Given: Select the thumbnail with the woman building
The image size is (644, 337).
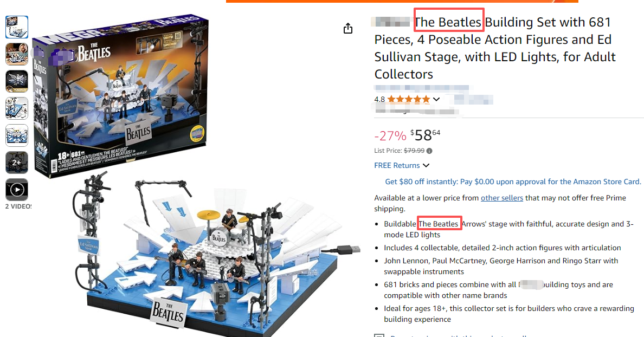Looking at the screenshot, I should (17, 54).
